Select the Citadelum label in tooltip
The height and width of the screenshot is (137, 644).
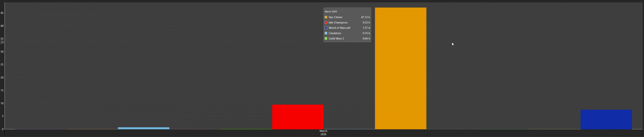[335, 33]
